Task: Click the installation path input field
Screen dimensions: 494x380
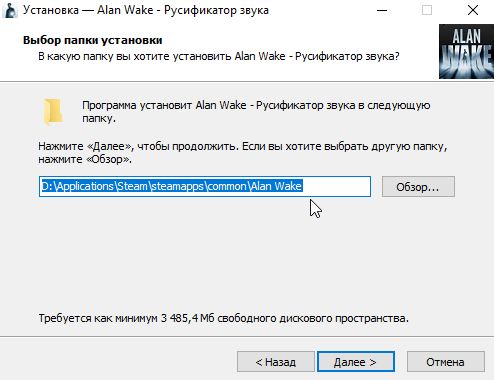Action: pos(205,186)
